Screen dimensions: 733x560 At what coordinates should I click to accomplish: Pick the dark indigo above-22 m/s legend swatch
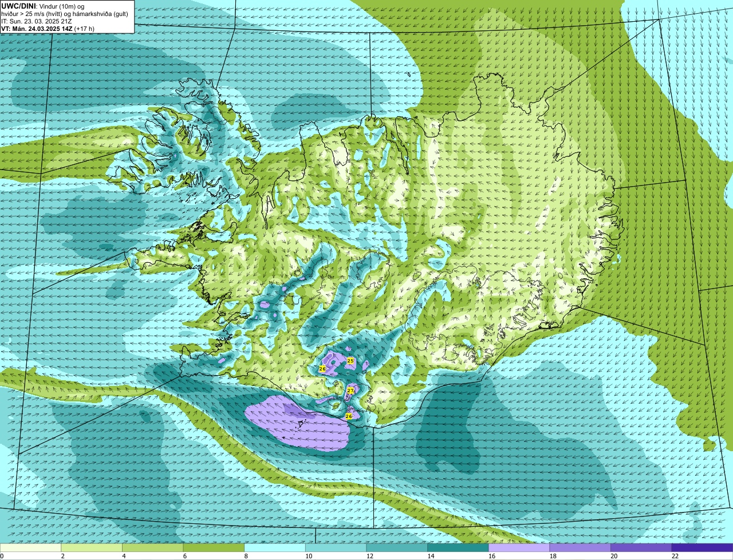click(702, 548)
